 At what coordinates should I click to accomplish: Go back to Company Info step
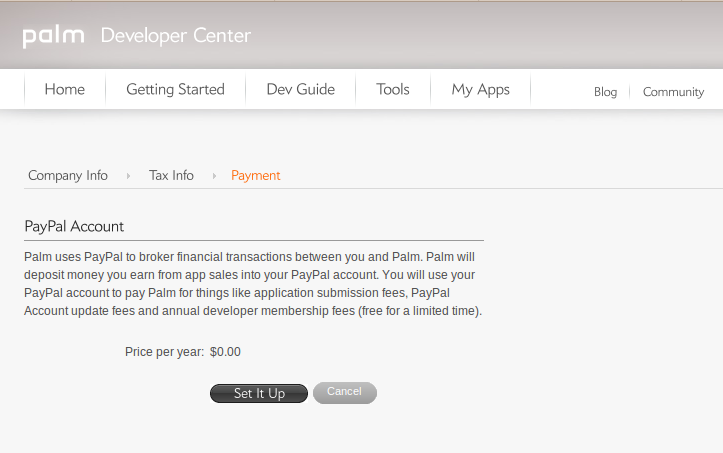[x=68, y=175]
